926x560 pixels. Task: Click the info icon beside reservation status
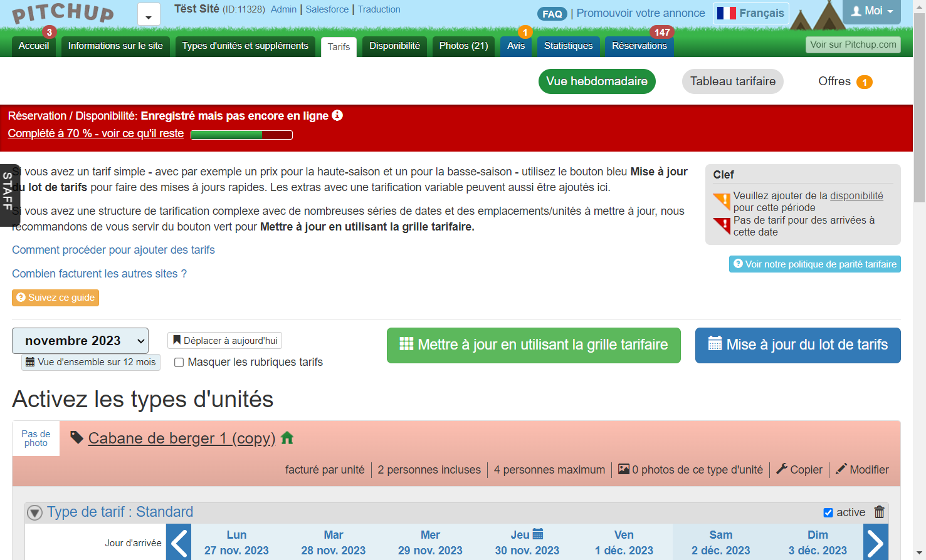coord(337,115)
